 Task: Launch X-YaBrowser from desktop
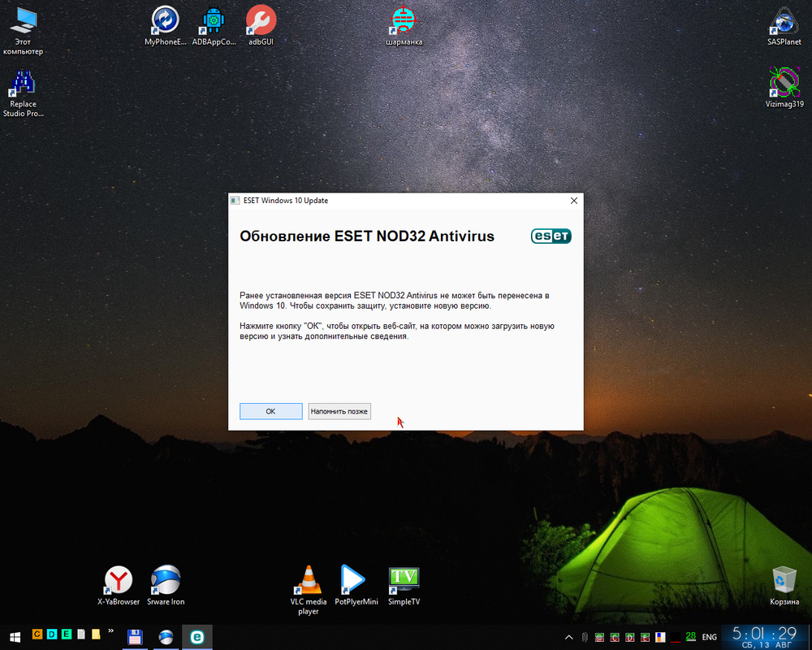tap(119, 586)
